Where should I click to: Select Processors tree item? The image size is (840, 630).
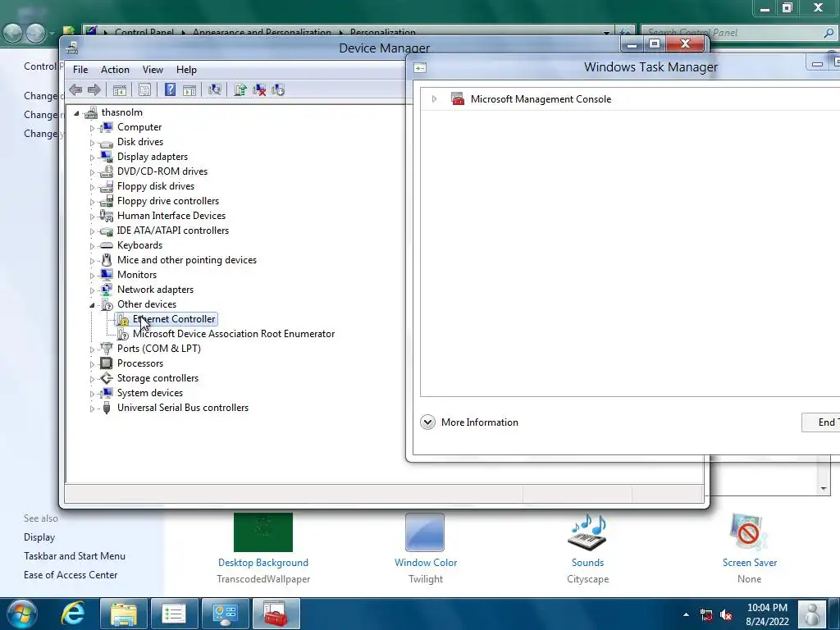140,363
